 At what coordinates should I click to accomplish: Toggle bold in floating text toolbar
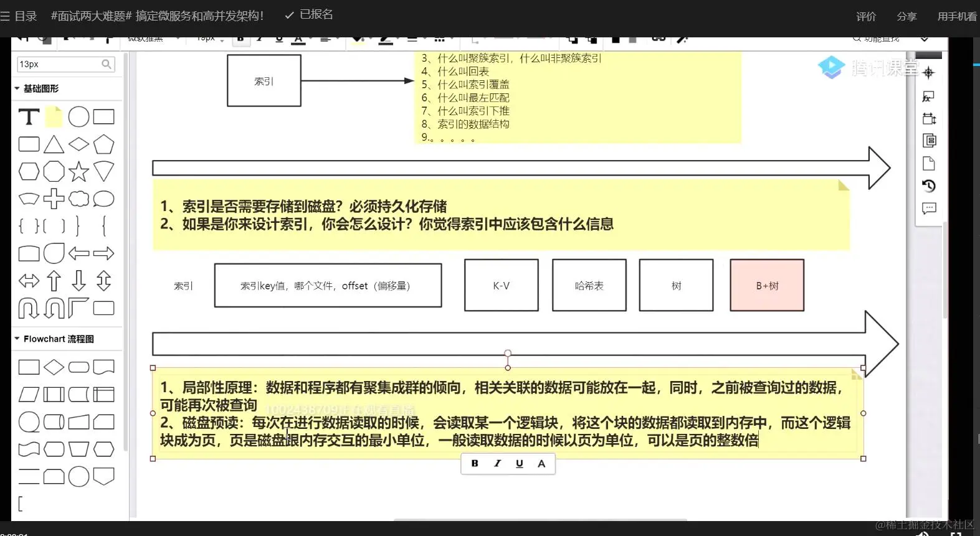click(475, 463)
